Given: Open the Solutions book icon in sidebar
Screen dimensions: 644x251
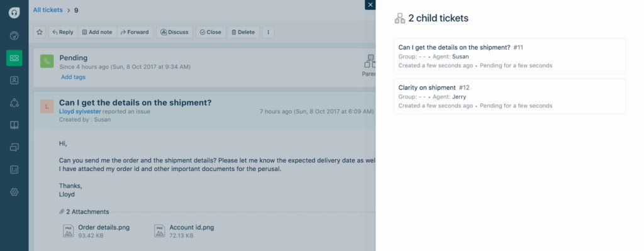Looking at the screenshot, I should (x=14, y=125).
